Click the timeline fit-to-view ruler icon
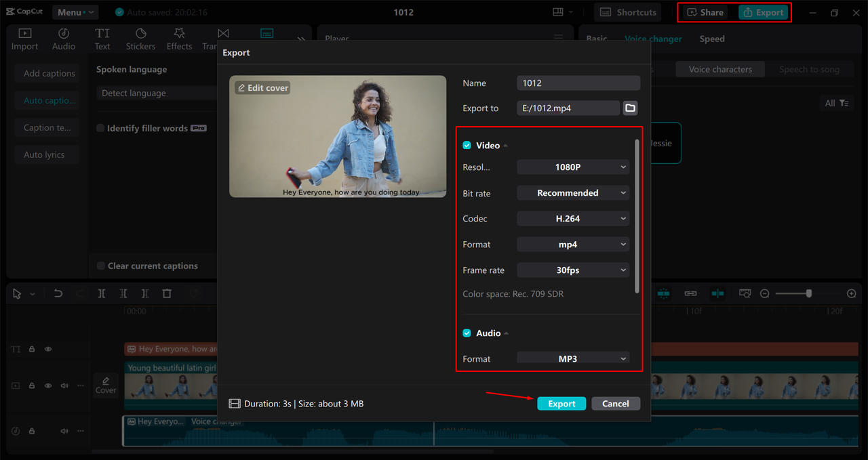868x460 pixels. click(745, 293)
